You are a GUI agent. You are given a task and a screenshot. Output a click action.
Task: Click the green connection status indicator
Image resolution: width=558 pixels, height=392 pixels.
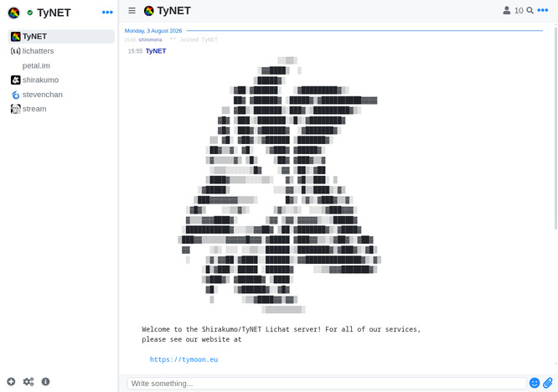pos(30,13)
